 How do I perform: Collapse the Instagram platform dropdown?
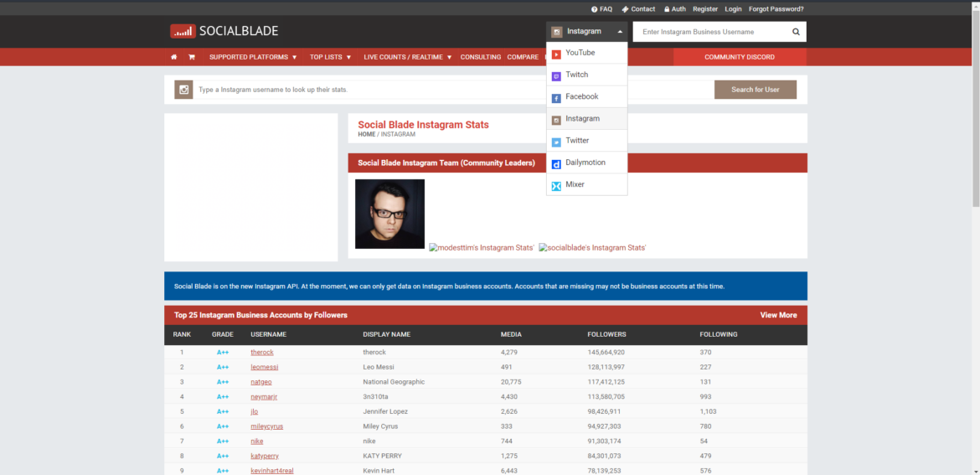tap(586, 32)
